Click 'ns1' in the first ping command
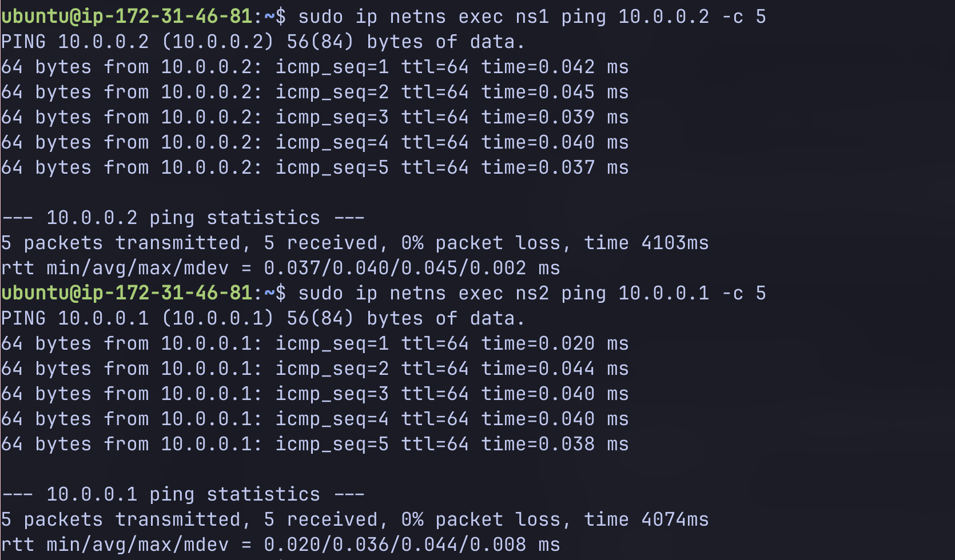The image size is (955, 560). (532, 17)
